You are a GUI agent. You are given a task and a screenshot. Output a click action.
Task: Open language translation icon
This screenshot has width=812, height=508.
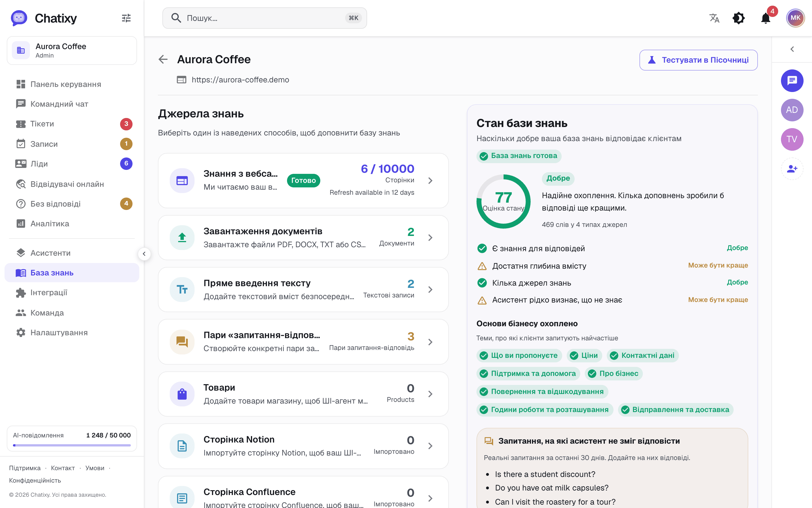tap(714, 18)
